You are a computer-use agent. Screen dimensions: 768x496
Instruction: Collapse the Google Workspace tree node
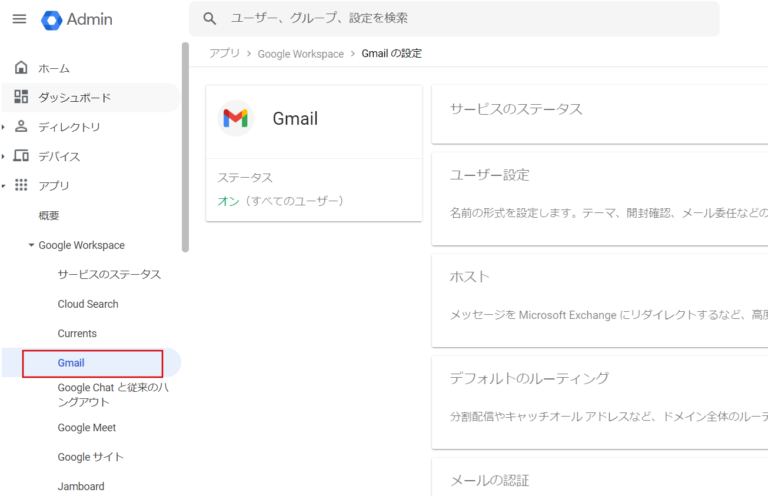tap(31, 245)
